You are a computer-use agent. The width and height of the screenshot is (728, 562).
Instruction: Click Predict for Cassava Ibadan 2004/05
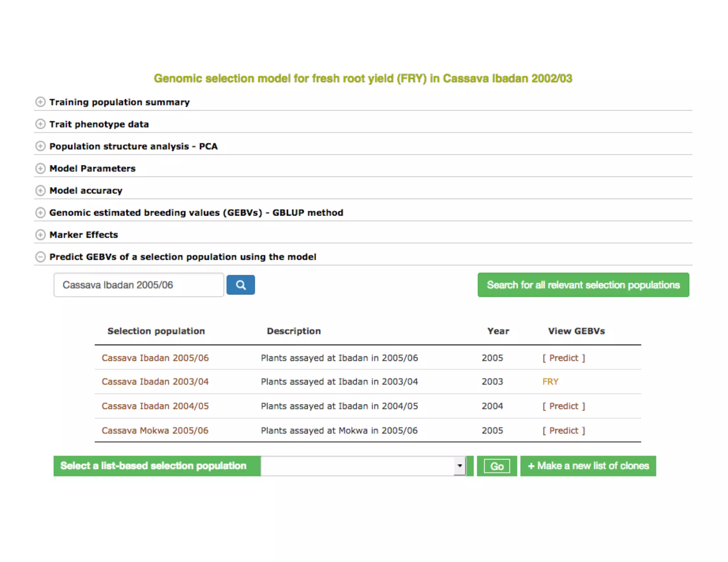563,406
